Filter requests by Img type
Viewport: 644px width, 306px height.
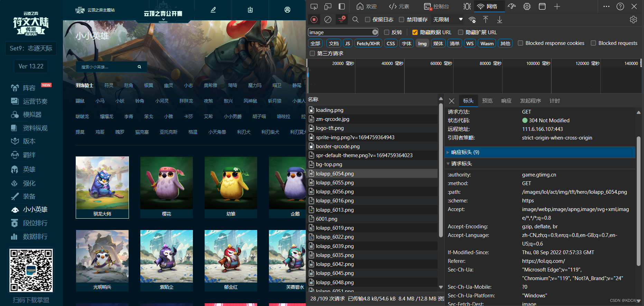(x=422, y=44)
